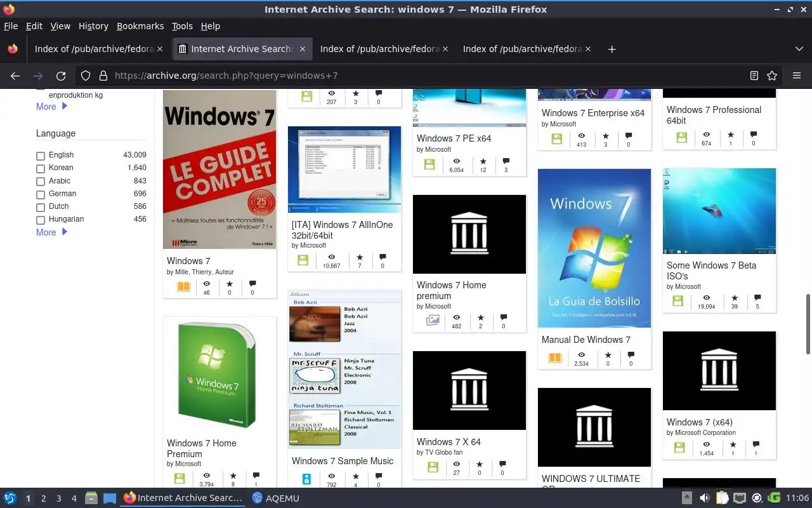Viewport: 812px width, 508px height.
Task: Click the favorites star under Some Windows 7 Beta ISO's
Action: click(735, 298)
